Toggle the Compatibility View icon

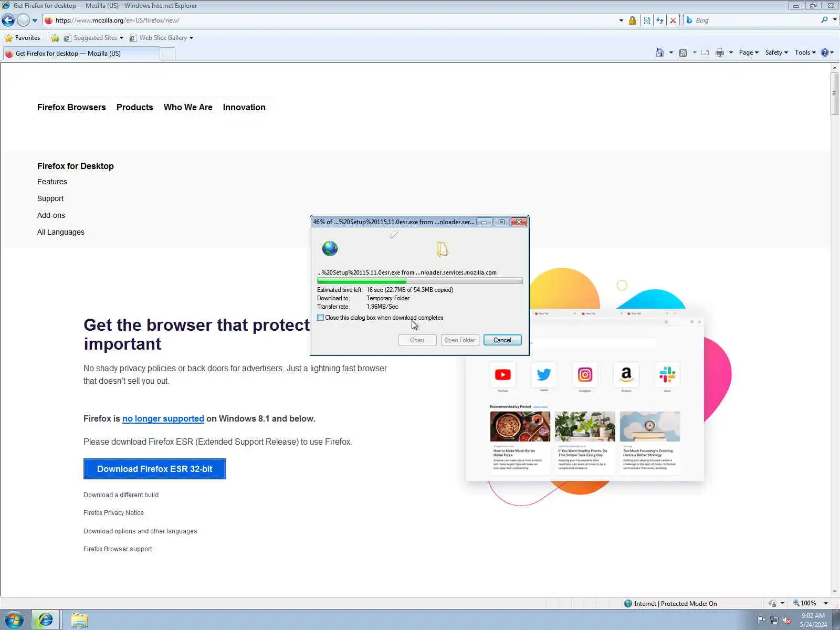(647, 20)
